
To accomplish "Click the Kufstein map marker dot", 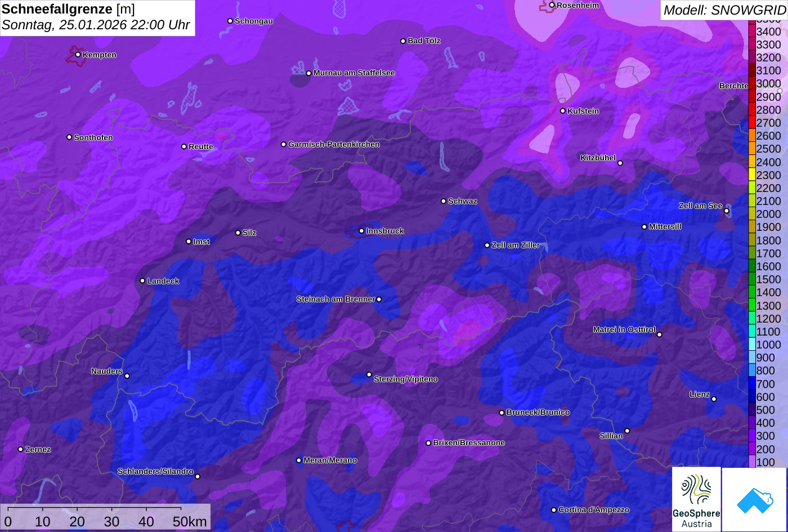I will [563, 111].
